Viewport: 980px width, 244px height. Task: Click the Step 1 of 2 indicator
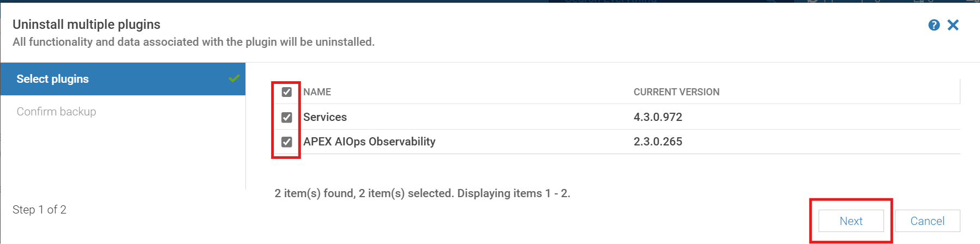(x=39, y=210)
